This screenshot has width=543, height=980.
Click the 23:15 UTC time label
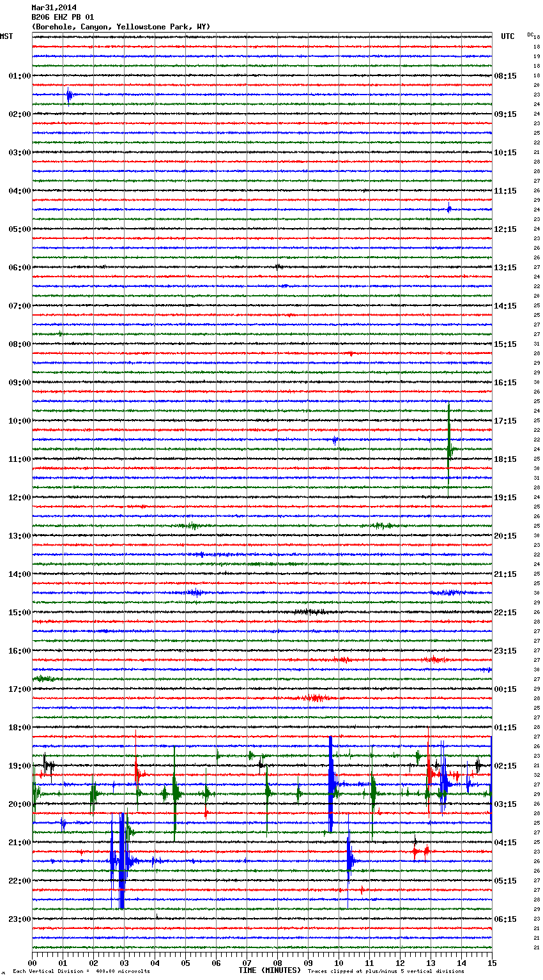505,651
